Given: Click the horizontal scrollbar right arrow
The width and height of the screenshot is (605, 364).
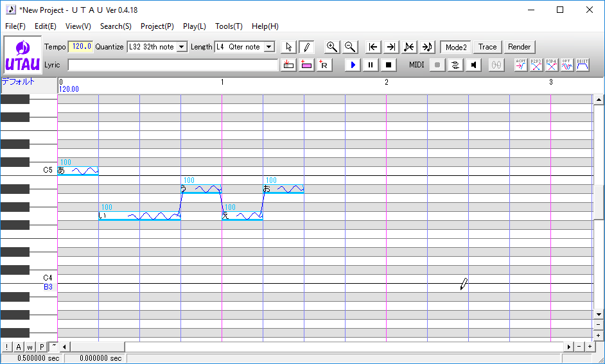Looking at the screenshot, I should tap(569, 347).
